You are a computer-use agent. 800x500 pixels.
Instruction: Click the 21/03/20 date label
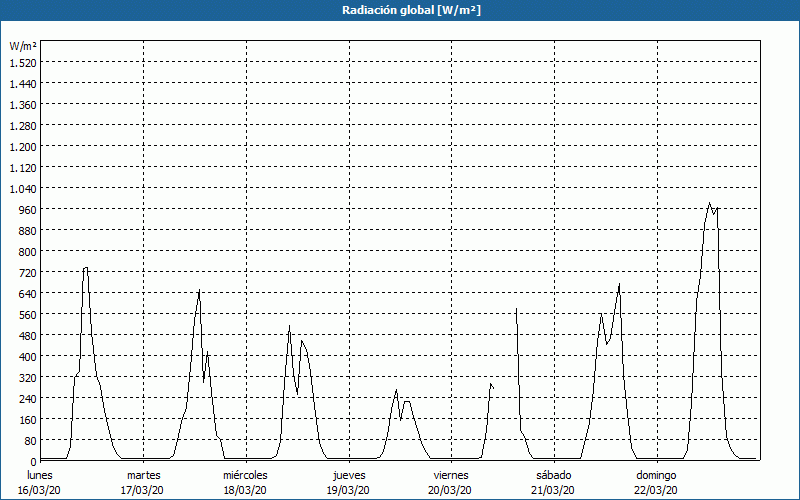(x=553, y=490)
